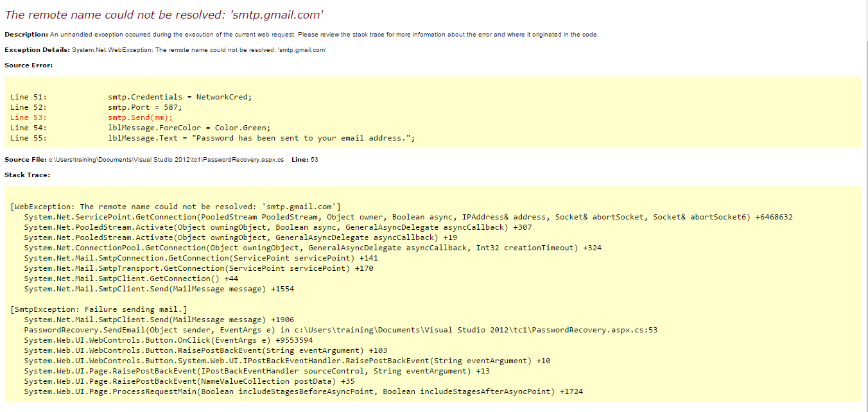This screenshot has height=412, width=868.
Task: Click the IPostBackEventHandler.RaisePostBackEvent +10 line
Action: point(287,361)
